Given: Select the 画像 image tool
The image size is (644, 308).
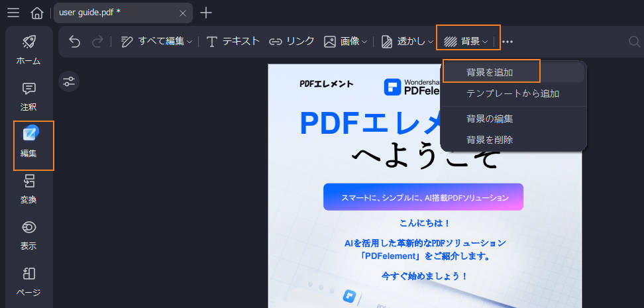Looking at the screenshot, I should (342, 42).
